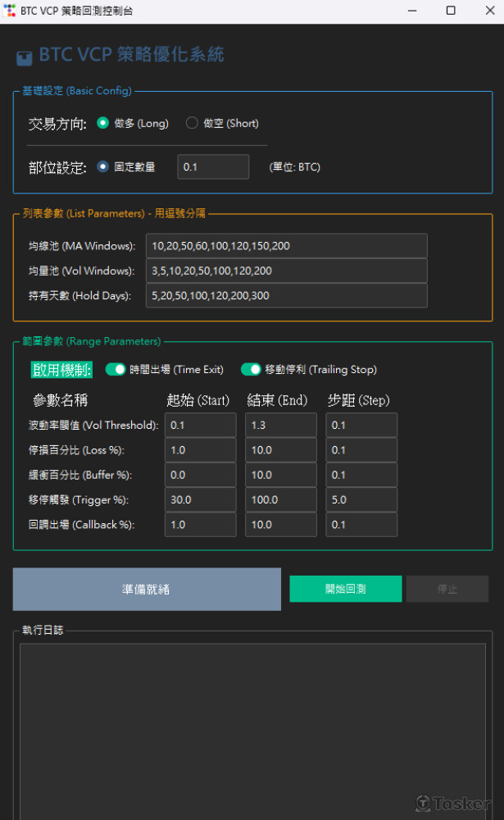Click Callback % Step field
The image size is (504, 820).
tap(361, 525)
